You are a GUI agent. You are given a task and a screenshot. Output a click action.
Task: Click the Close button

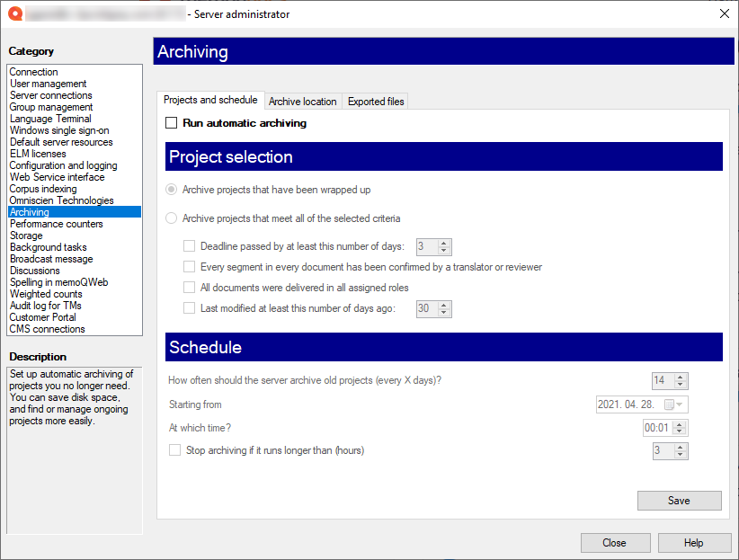[x=615, y=543]
